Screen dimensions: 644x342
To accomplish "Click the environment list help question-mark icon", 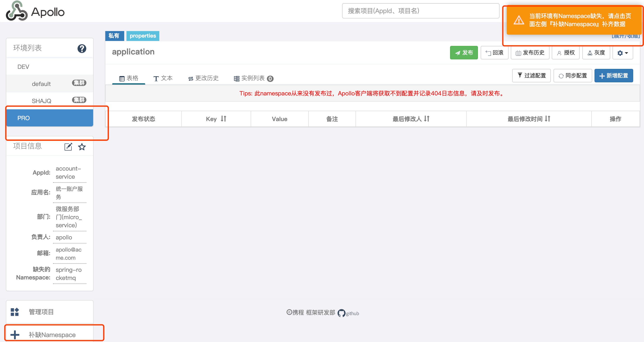I will pos(82,49).
